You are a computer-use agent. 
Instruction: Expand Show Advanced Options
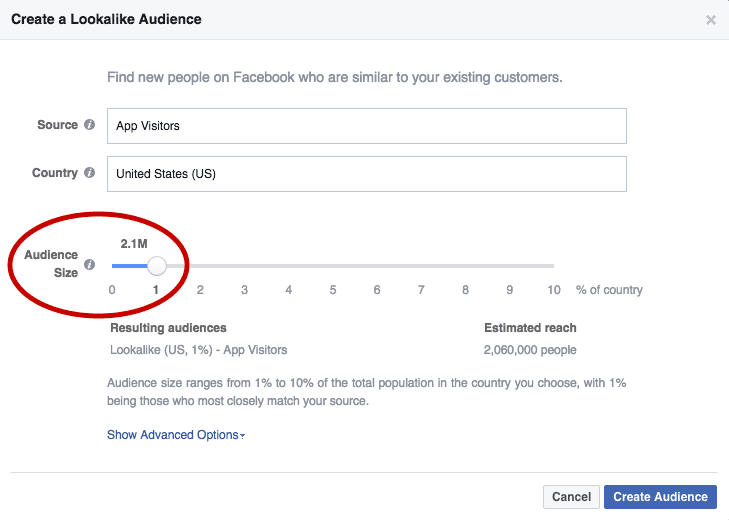[x=176, y=435]
